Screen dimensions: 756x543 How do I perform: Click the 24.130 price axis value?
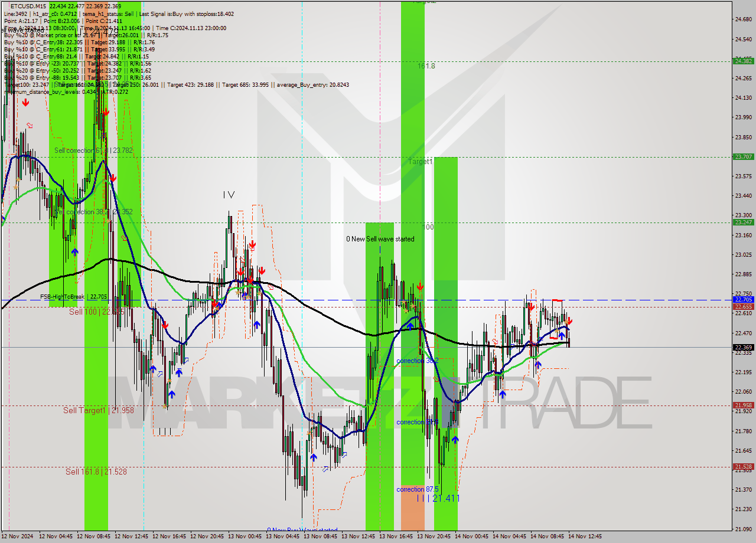(x=743, y=97)
